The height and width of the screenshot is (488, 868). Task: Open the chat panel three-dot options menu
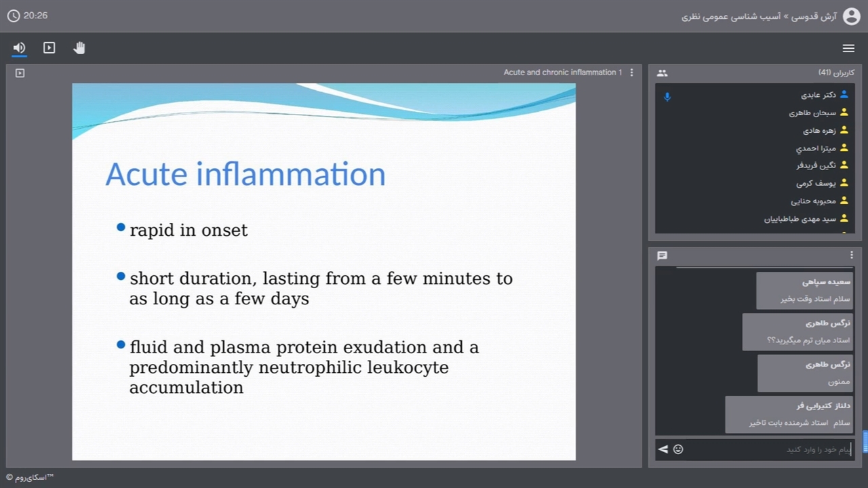pos(852,256)
